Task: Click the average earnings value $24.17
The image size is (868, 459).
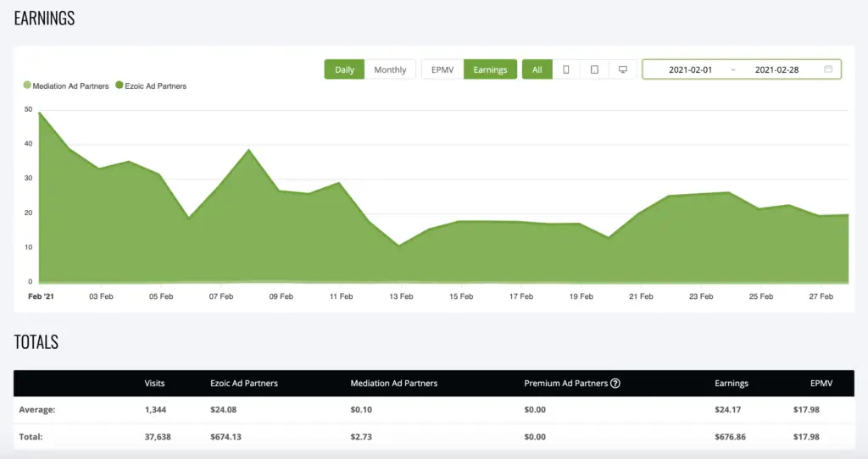Action: [728, 410]
